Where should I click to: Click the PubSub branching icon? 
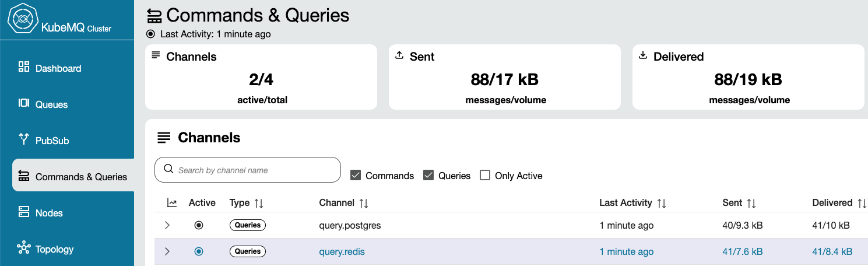pos(24,139)
